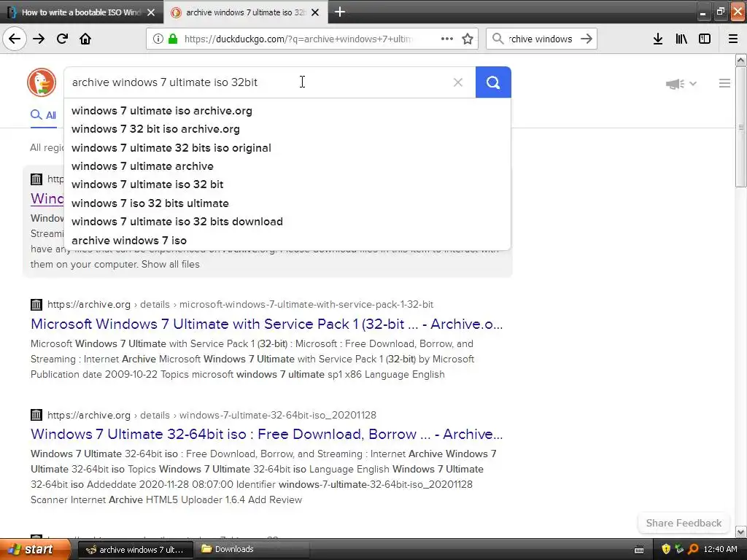The width and height of the screenshot is (747, 560).
Task: Open the Library bookmarks and history
Action: (681, 39)
